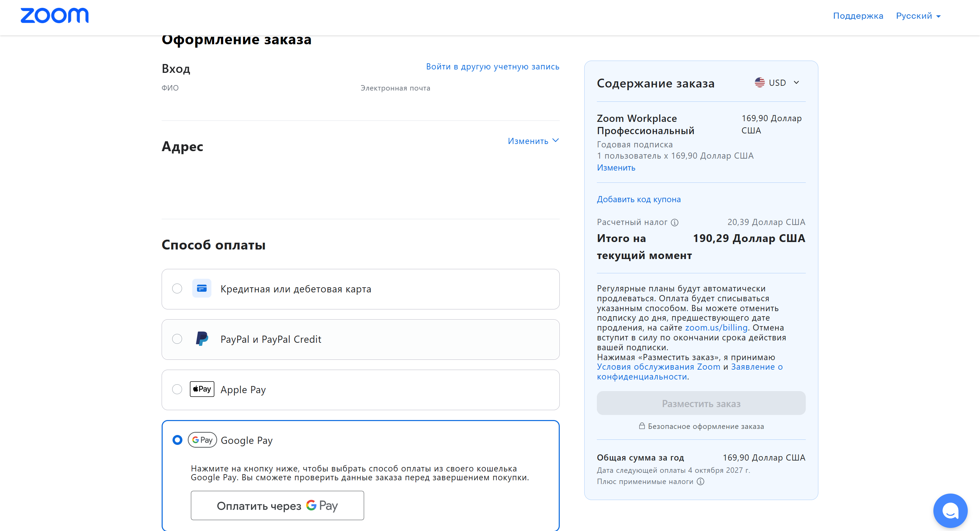Click the Оплатить через G Pay button

277,505
